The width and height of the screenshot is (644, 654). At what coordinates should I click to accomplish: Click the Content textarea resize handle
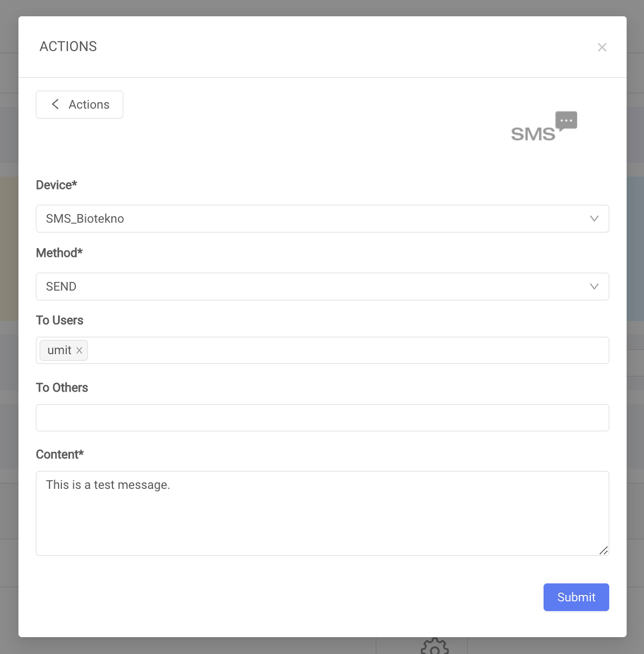(x=603, y=550)
